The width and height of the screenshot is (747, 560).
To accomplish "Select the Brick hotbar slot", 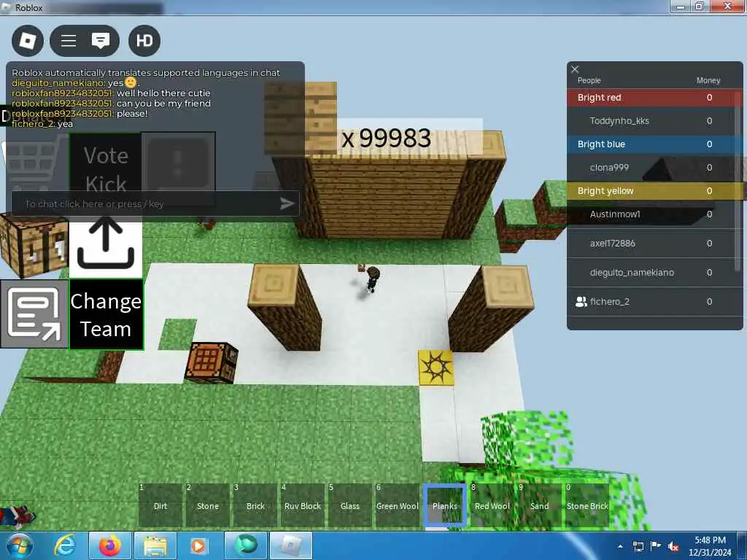I will point(255,505).
